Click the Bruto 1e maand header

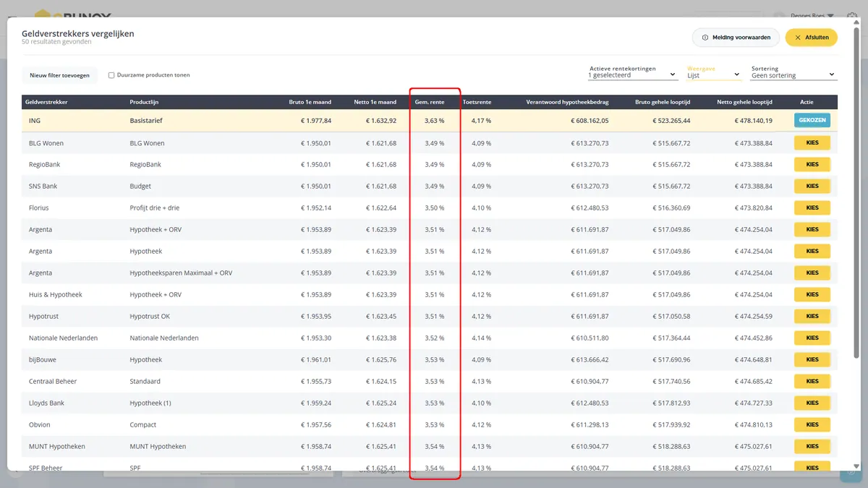click(310, 102)
